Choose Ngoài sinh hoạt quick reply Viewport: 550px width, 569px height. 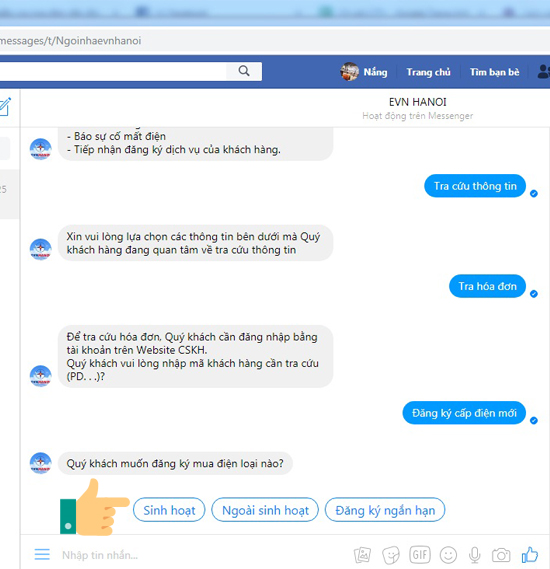pos(265,510)
